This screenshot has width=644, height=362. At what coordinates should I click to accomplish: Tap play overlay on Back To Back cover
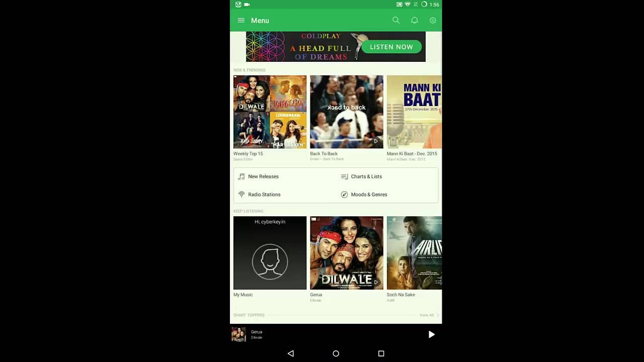pos(376,141)
